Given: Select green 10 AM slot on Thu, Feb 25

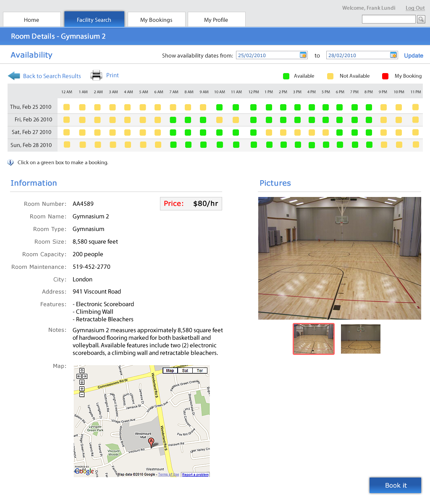Looking at the screenshot, I should pyautogui.click(x=219, y=108).
